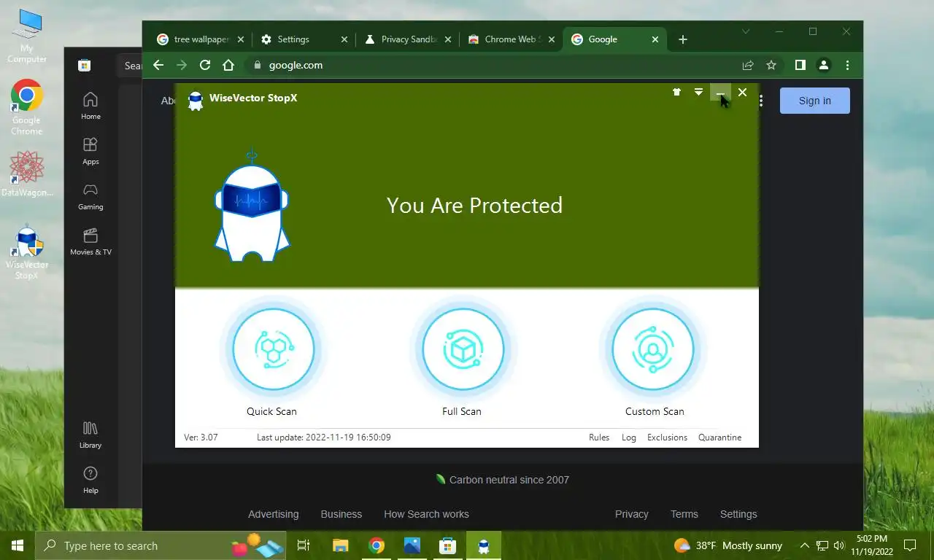Open the Custom Scan option
This screenshot has width=934, height=560.
[652, 349]
